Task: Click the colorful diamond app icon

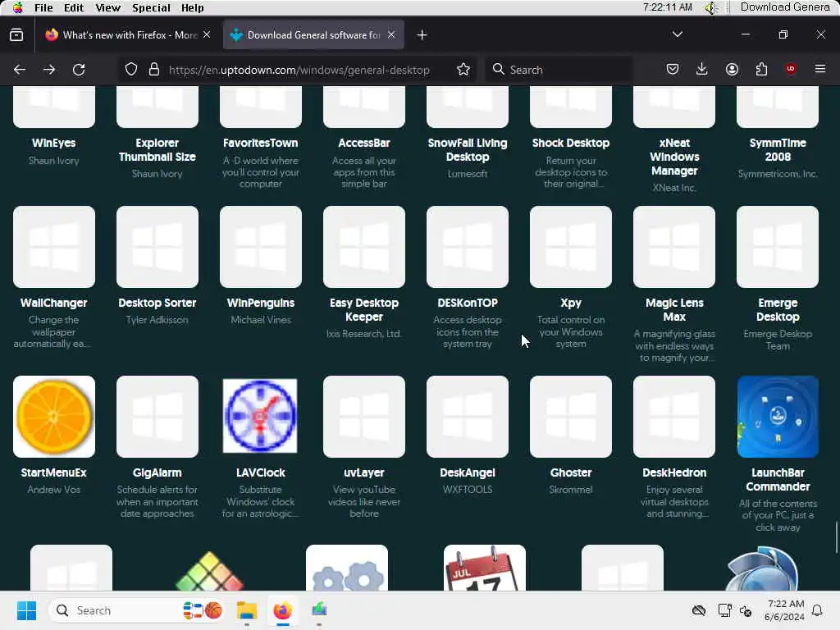Action: point(209,571)
